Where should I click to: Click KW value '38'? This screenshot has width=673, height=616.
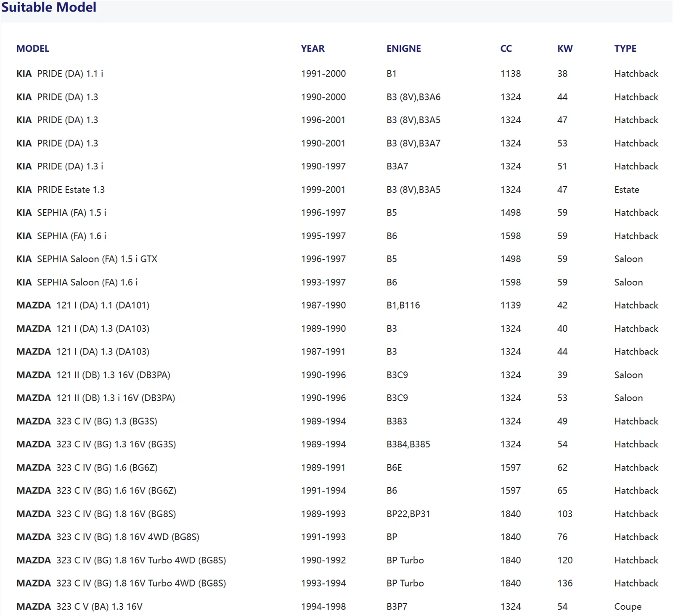tap(562, 74)
